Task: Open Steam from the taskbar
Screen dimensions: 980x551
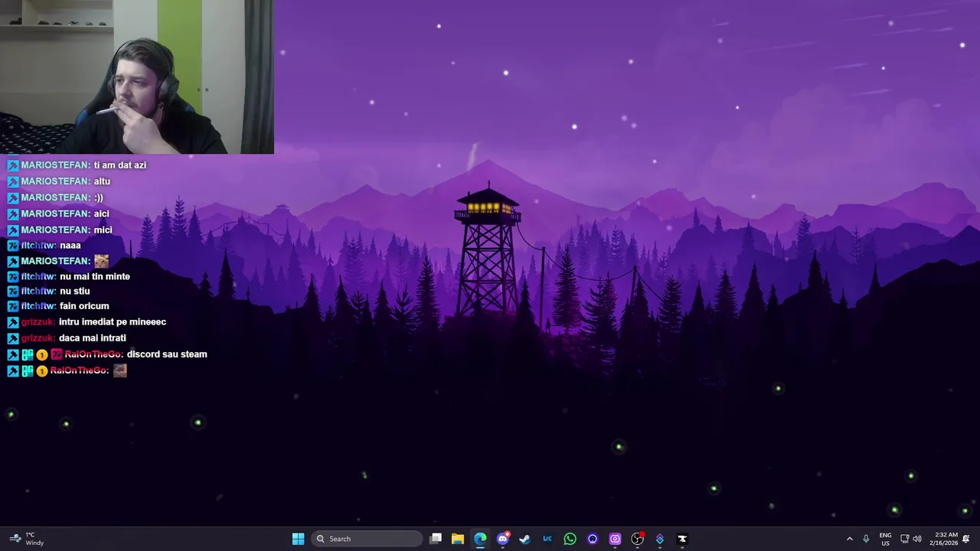Action: [525, 539]
